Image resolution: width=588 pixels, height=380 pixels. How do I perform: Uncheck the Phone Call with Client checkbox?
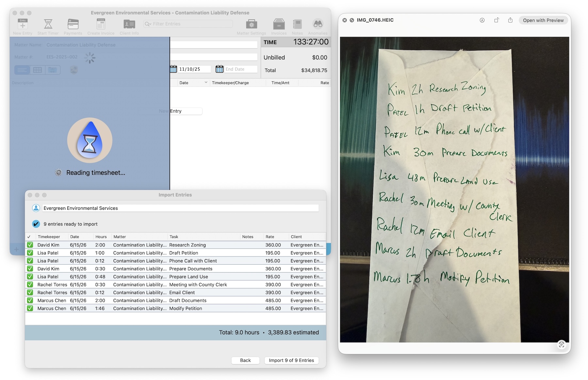30,261
